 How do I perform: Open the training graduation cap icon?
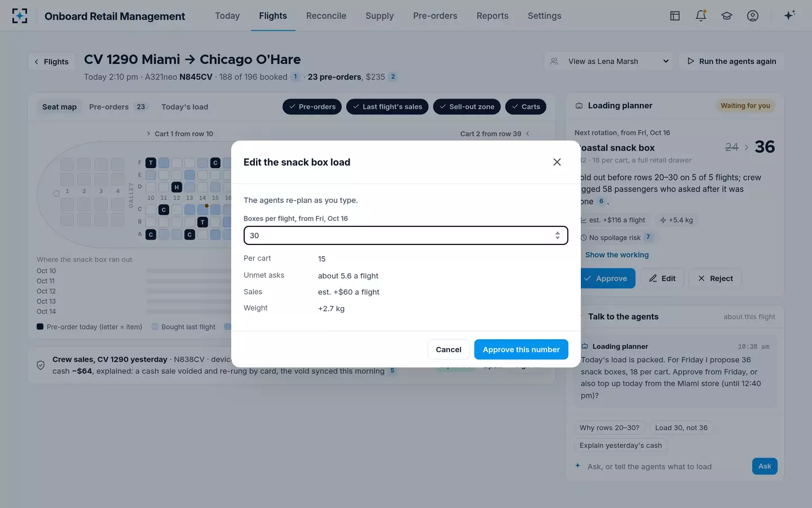tap(727, 16)
